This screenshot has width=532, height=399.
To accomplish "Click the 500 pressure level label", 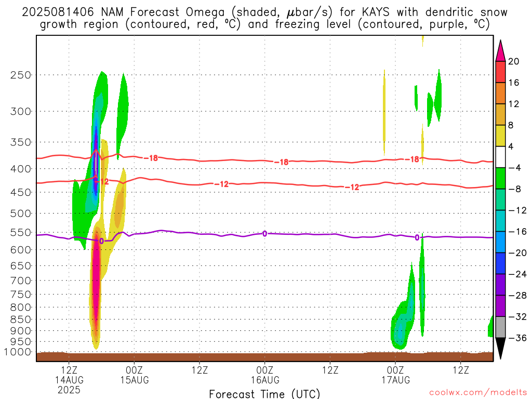I will click(21, 214).
